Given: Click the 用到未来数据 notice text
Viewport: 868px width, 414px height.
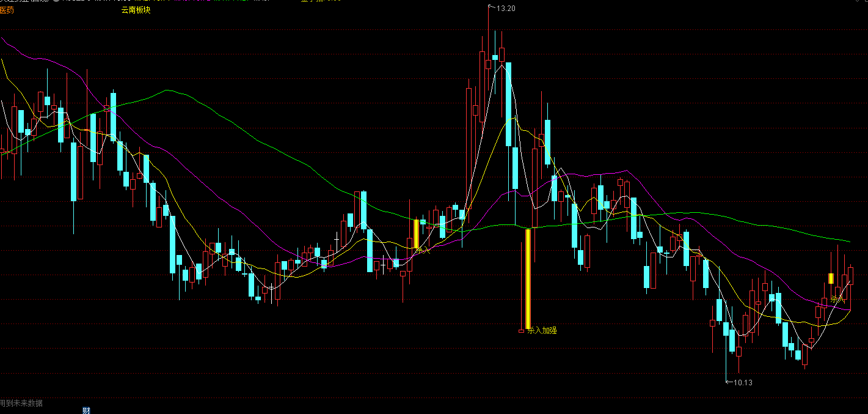Looking at the screenshot, I should pyautogui.click(x=21, y=403).
